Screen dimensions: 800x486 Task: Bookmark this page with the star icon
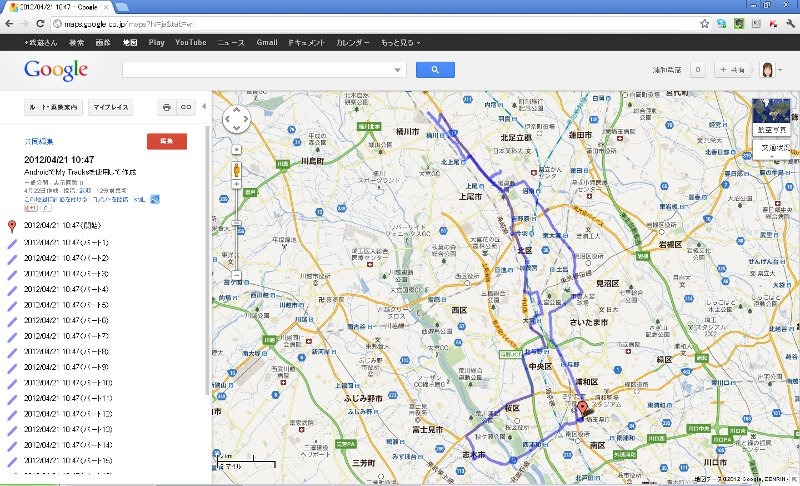point(705,23)
